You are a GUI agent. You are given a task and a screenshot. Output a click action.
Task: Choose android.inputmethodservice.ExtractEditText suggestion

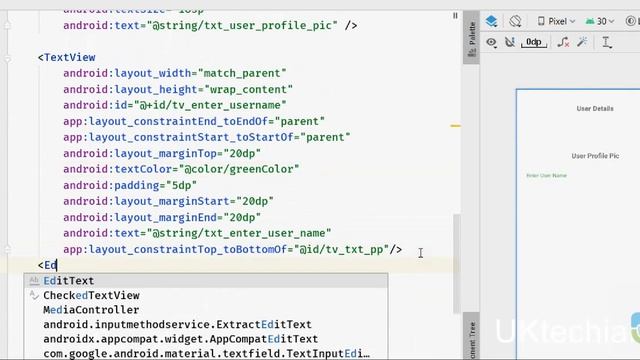(206, 324)
